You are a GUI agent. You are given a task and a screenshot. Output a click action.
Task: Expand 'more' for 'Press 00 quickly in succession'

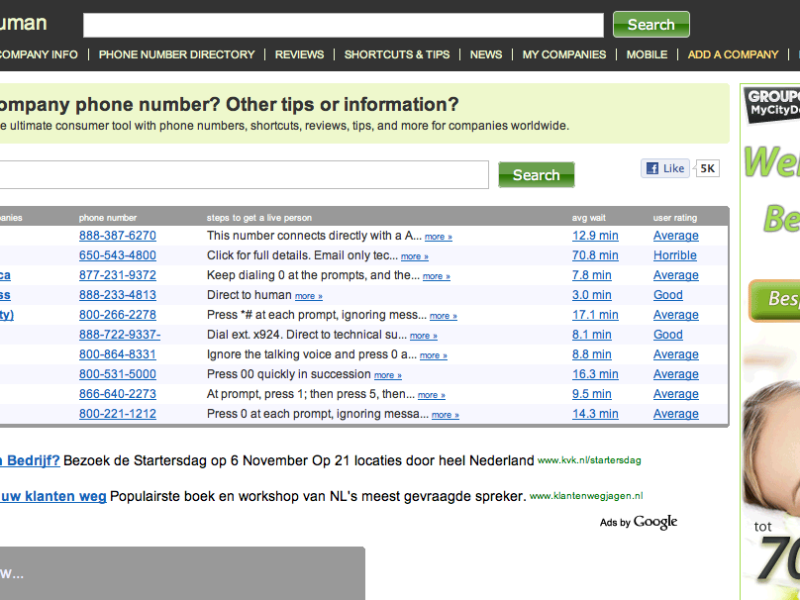point(388,376)
